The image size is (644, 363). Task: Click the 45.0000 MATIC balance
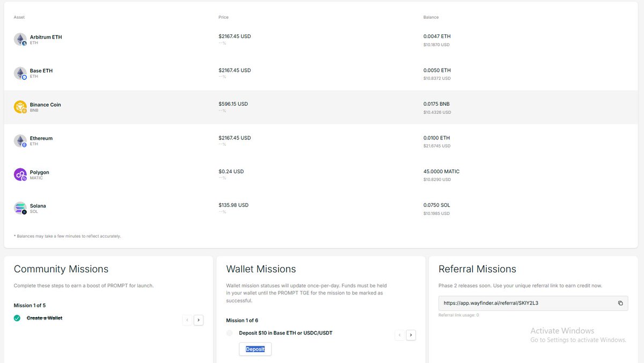pos(442,172)
